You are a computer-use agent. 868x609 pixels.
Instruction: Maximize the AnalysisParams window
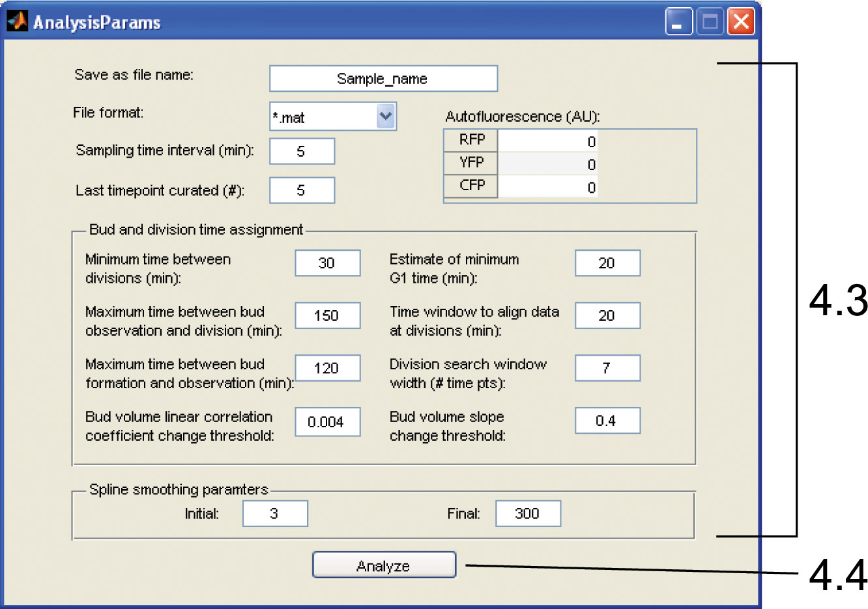710,21
